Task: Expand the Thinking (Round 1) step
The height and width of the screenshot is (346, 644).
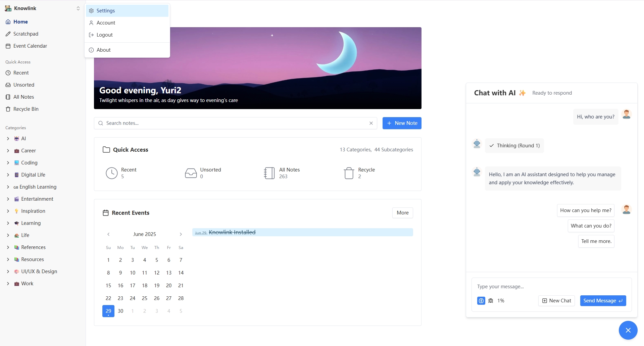Action: pos(514,146)
